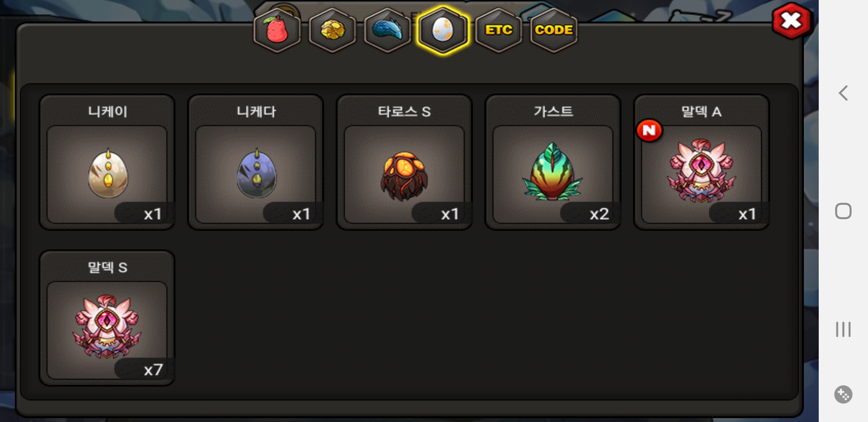The width and height of the screenshot is (868, 422).
Task: Open the ETC tab
Action: tap(499, 30)
